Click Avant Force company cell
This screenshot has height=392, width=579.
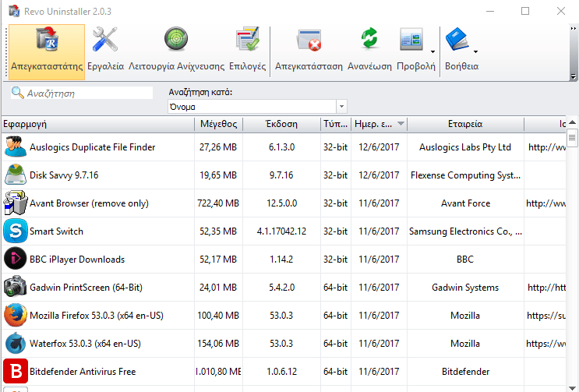click(465, 203)
